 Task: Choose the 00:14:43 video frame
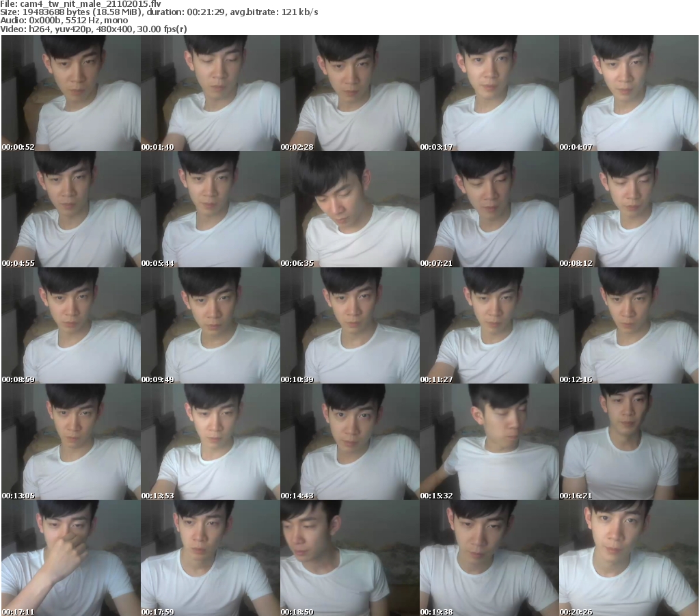point(350,442)
